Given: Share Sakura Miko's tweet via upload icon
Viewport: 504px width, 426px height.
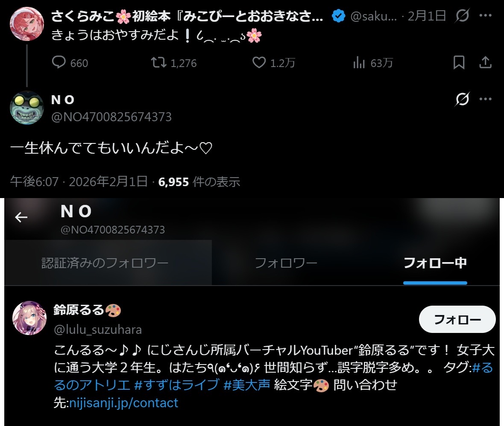Looking at the screenshot, I should 485,62.
